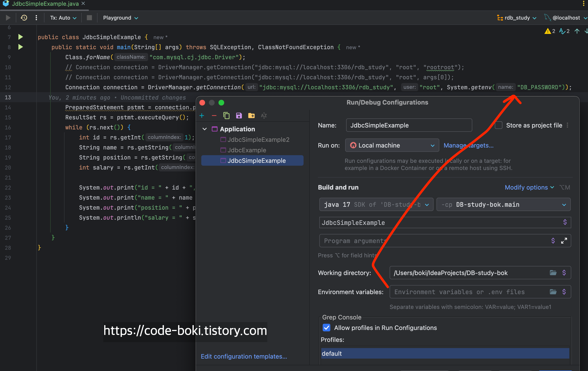Uncheck Allow profiles in Run Configurations
Image resolution: width=588 pixels, height=371 pixels.
tap(327, 328)
